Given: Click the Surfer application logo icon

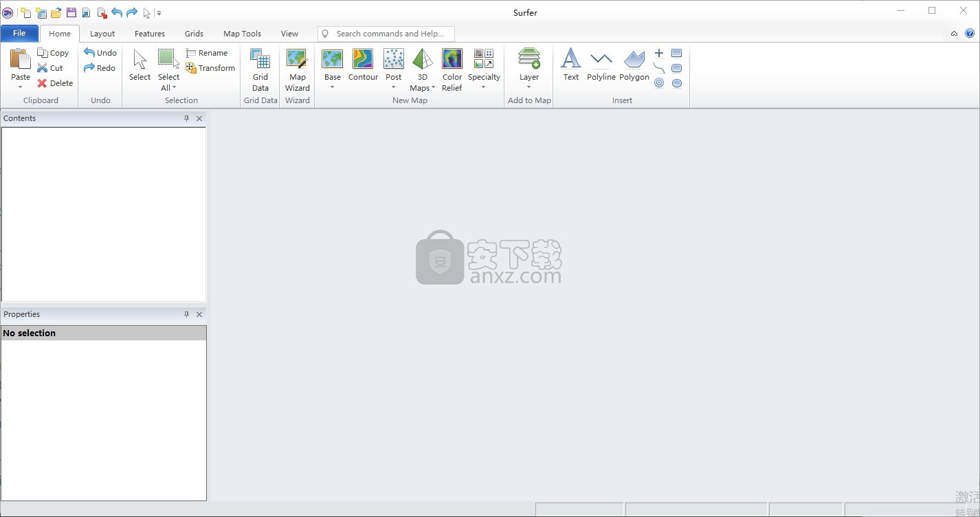Looking at the screenshot, I should click(x=8, y=12).
